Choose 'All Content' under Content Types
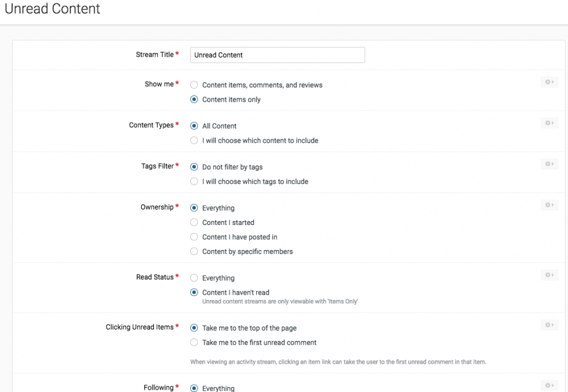This screenshot has height=392, width=568. 194,126
